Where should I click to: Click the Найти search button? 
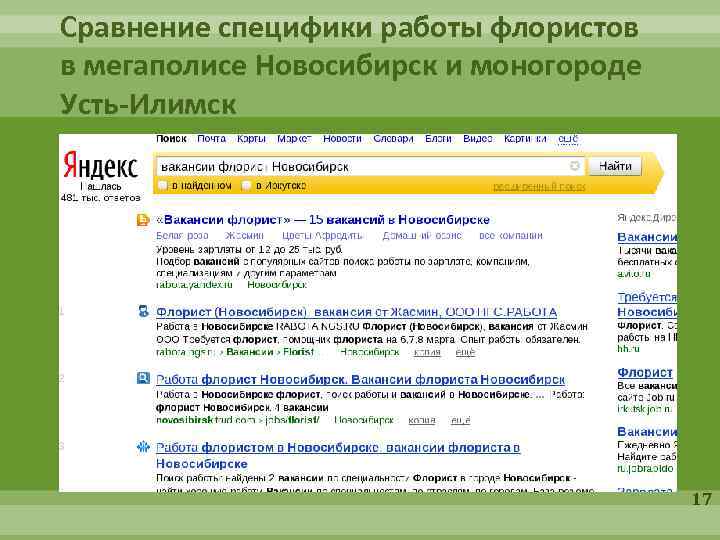click(615, 166)
